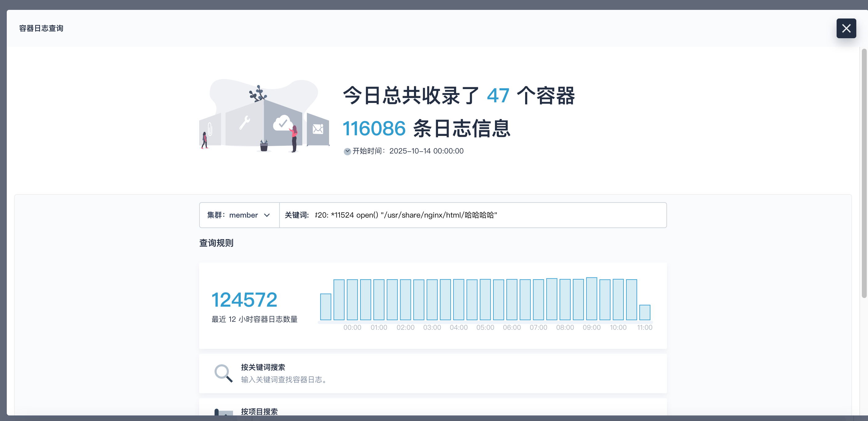Click the paperclip icon in the illustration
The image size is (868, 421).
(210, 129)
